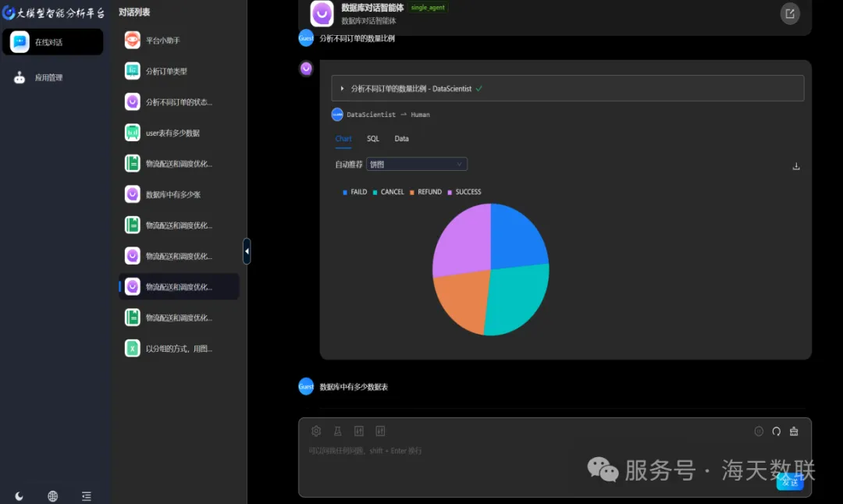Collapse conversation list with the arrow handle
This screenshot has width=843, height=504.
coord(247,251)
